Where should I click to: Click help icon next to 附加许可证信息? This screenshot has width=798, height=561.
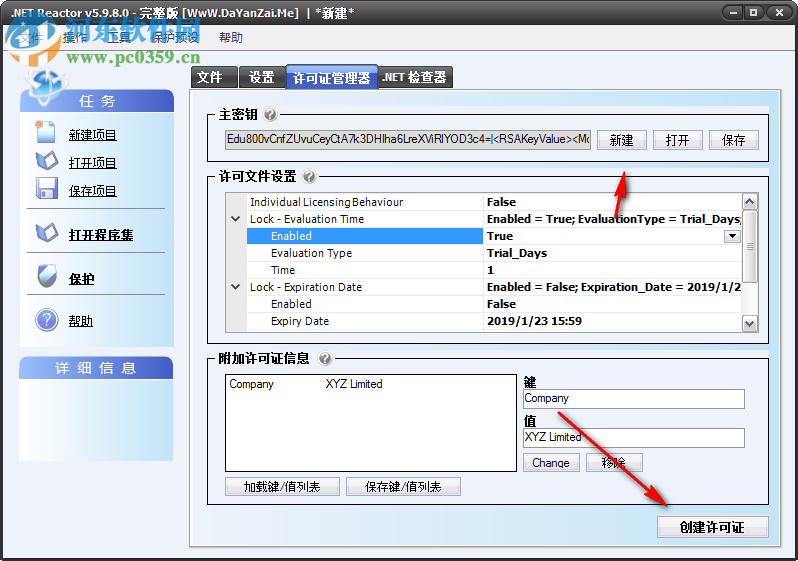(325, 359)
